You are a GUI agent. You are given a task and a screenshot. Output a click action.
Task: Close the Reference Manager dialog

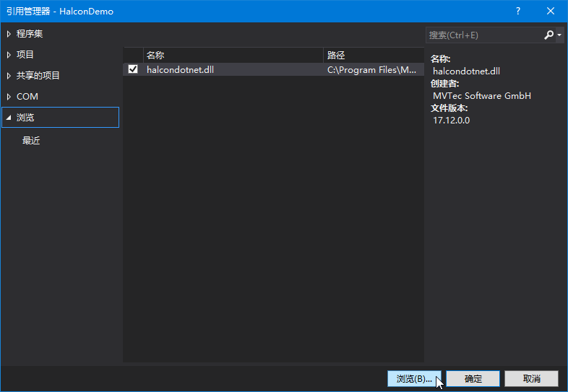[x=551, y=12]
